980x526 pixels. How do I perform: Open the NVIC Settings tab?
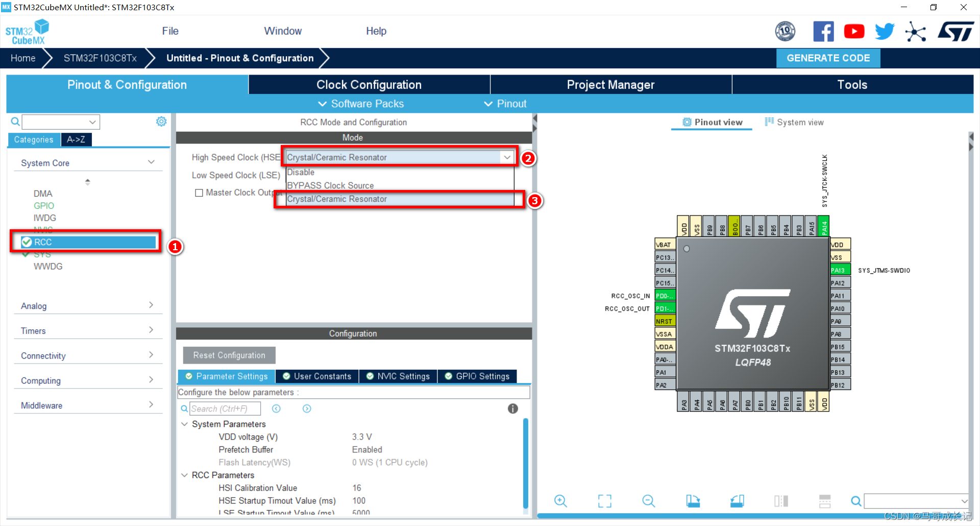click(x=398, y=376)
